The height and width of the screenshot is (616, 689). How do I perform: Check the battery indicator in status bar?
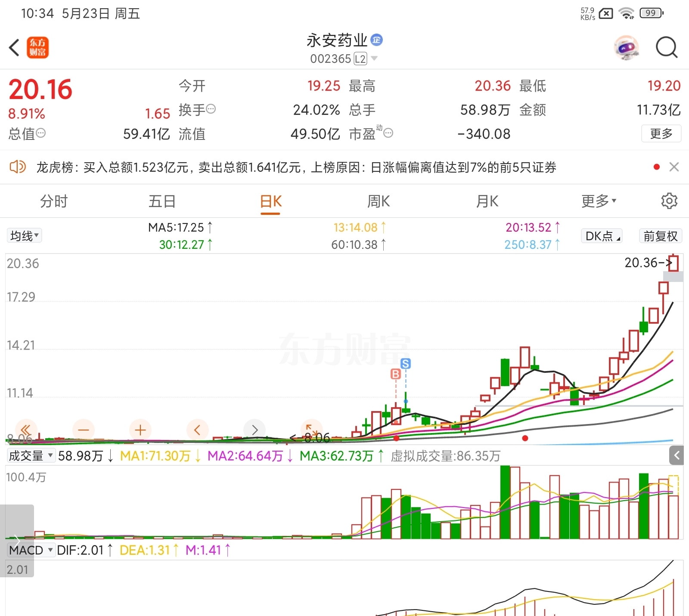point(652,13)
